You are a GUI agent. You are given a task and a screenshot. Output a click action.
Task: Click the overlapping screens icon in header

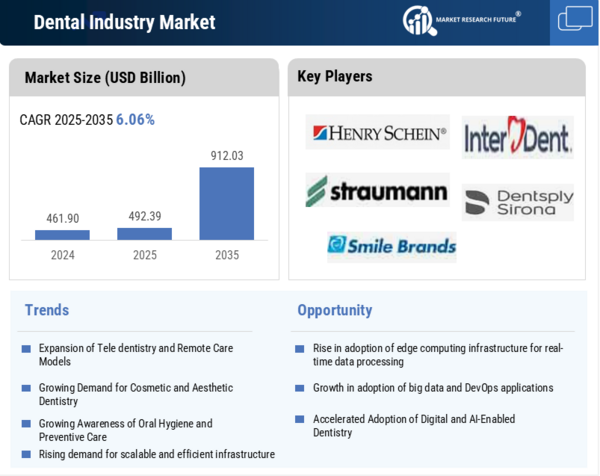575,19
